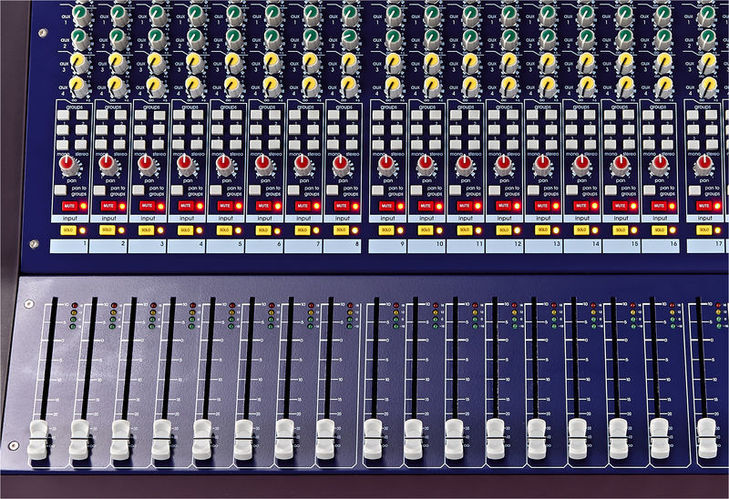
Task: Click channel 15's pan knob
Action: pyautogui.click(x=620, y=165)
